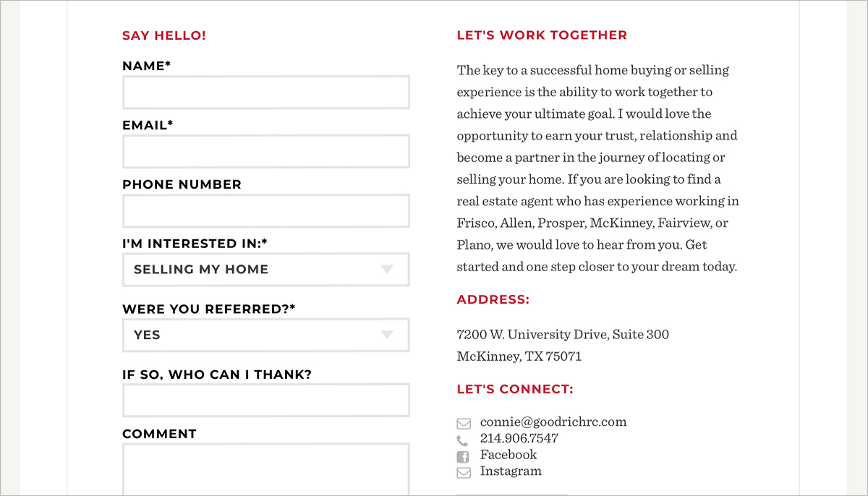Click the 214.906.7547 phone number link
Viewport: 868px width, 496px height.
point(519,438)
